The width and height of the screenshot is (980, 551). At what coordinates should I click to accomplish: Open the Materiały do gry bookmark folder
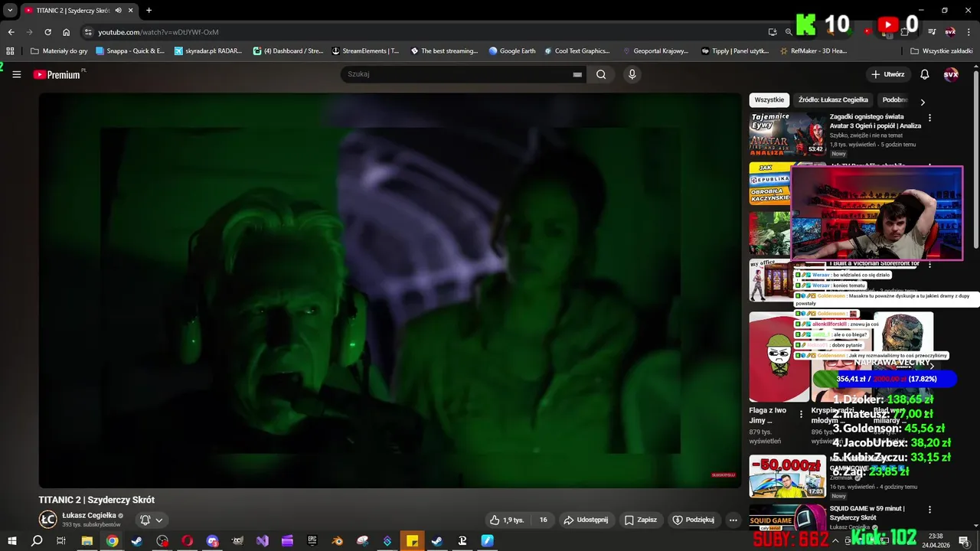pyautogui.click(x=59, y=51)
